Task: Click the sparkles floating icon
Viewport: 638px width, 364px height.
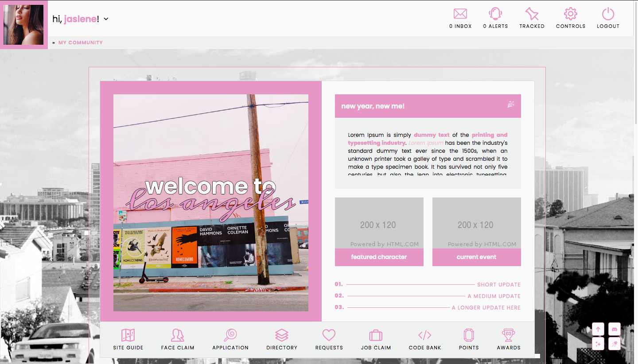Action: (598, 344)
